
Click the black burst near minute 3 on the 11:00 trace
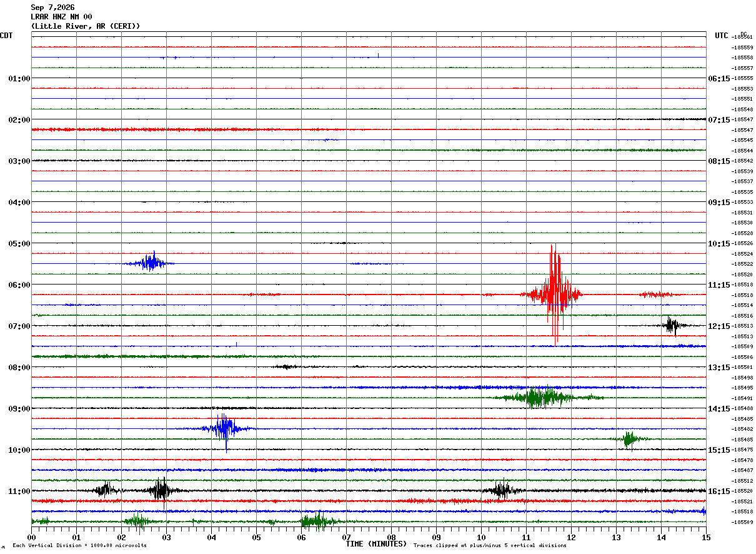(x=162, y=490)
